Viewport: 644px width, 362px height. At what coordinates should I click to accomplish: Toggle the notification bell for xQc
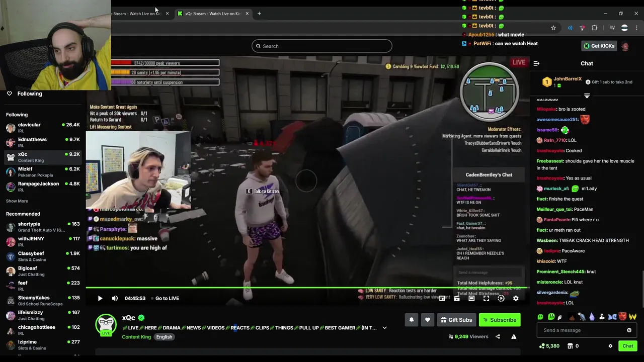[412, 320]
